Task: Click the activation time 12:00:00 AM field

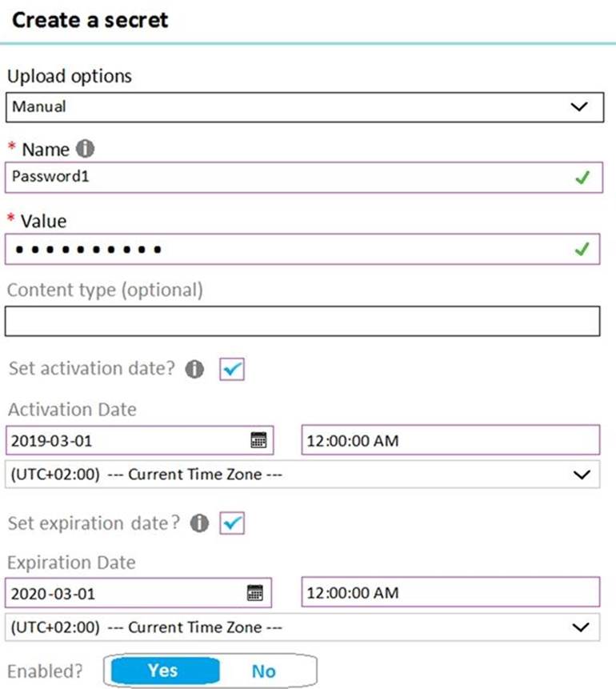Action: point(450,440)
